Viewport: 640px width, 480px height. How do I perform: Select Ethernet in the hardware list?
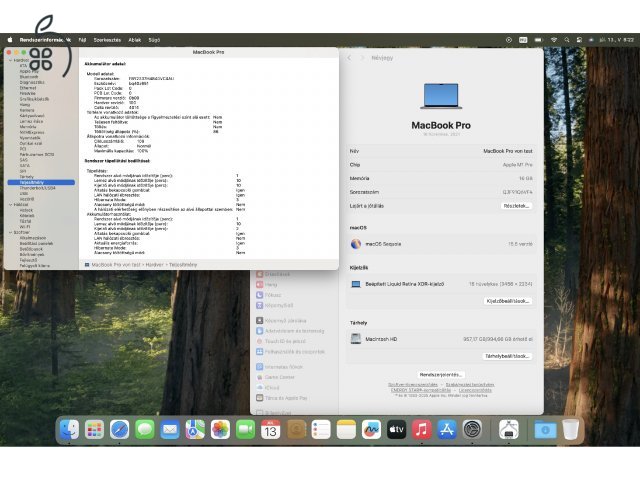28,88
